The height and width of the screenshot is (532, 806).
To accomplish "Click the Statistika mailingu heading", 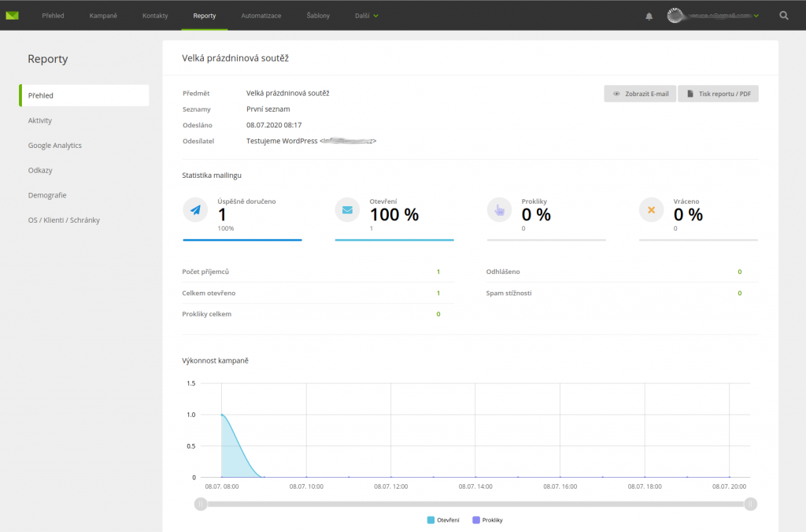I will pos(212,175).
